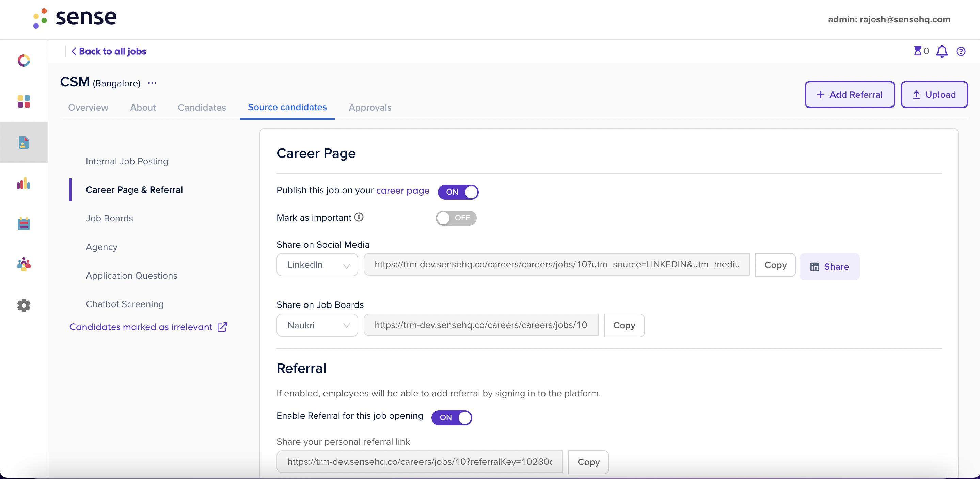
Task: Open the three-dot menu next to CSM
Action: [x=152, y=83]
